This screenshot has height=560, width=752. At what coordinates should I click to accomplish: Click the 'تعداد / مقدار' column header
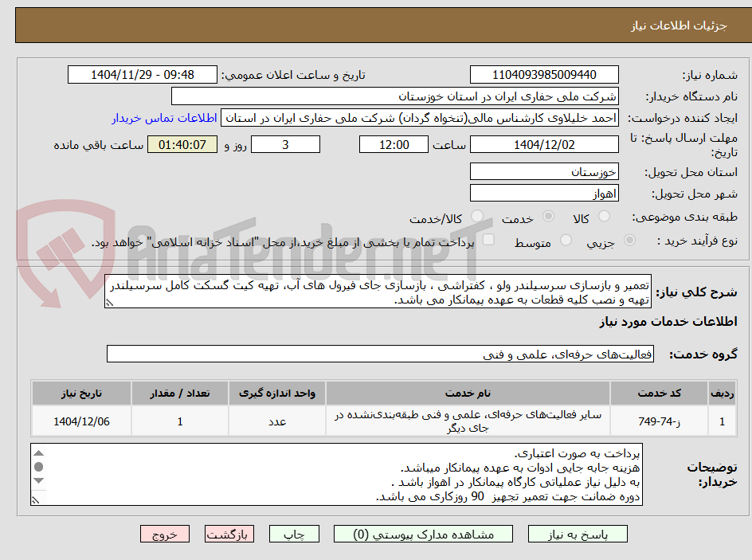[x=180, y=394]
